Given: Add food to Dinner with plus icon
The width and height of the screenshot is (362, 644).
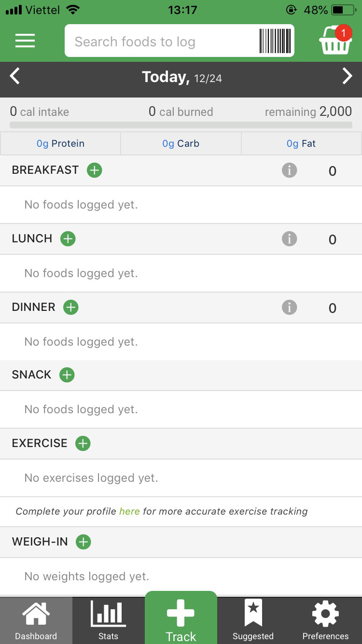Looking at the screenshot, I should (71, 307).
